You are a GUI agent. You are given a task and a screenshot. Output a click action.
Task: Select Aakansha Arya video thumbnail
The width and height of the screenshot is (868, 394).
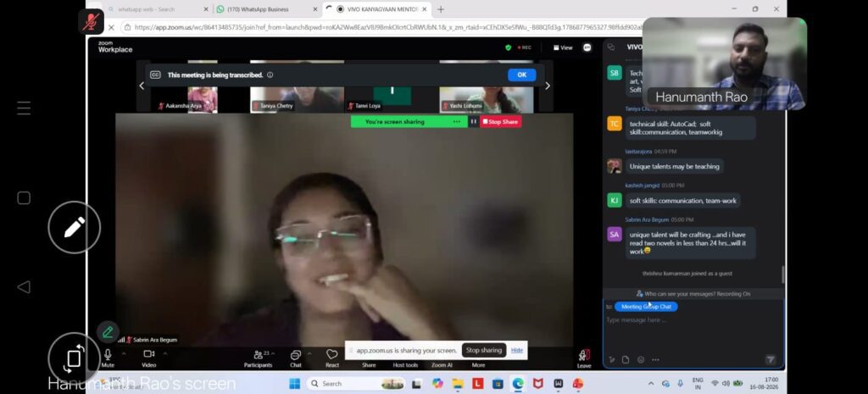pos(203,99)
